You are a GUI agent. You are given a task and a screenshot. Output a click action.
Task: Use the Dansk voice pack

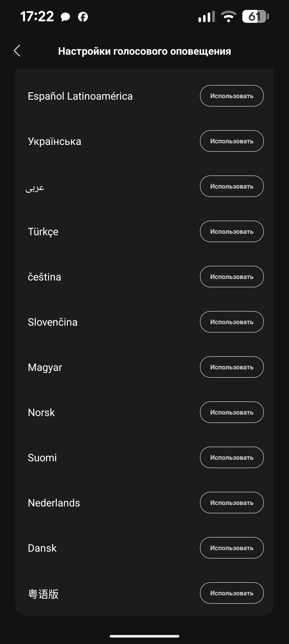coord(232,548)
